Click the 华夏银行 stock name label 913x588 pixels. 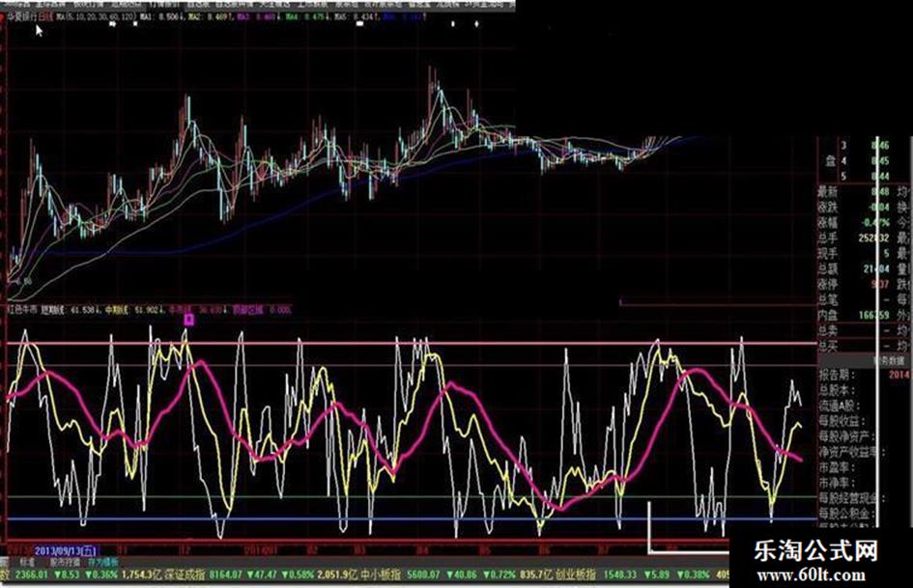pyautogui.click(x=23, y=16)
